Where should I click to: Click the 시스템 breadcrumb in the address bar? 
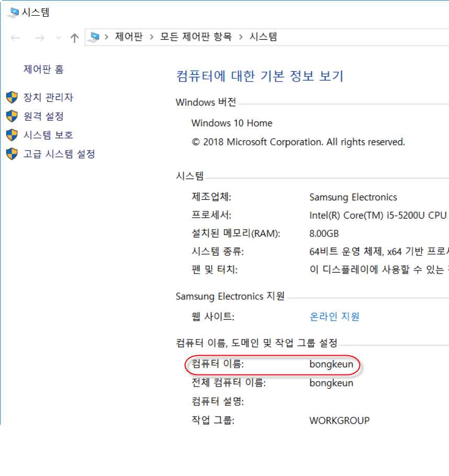pos(263,37)
